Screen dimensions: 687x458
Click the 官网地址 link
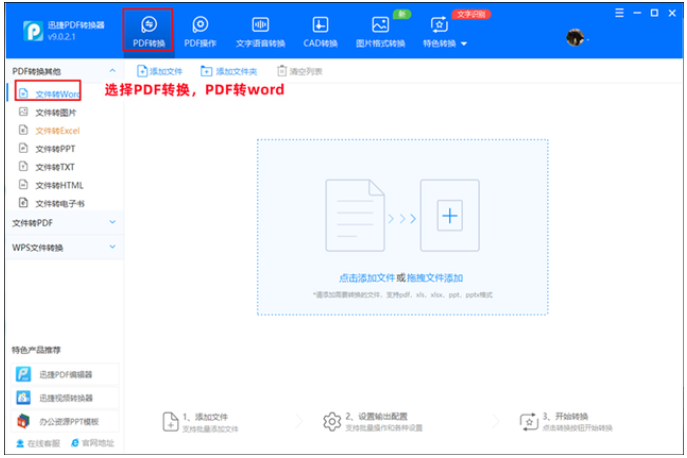tap(92, 443)
